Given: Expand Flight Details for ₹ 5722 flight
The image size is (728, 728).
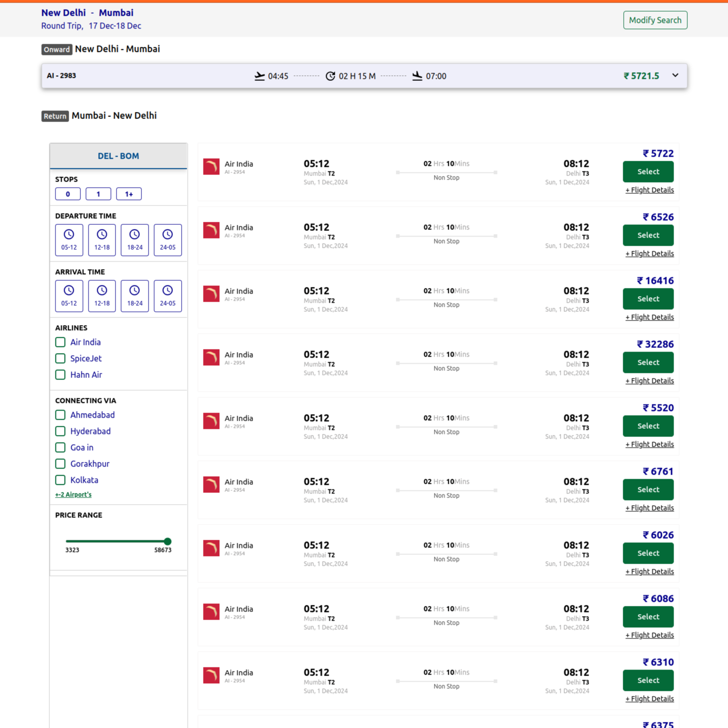Looking at the screenshot, I should point(650,190).
